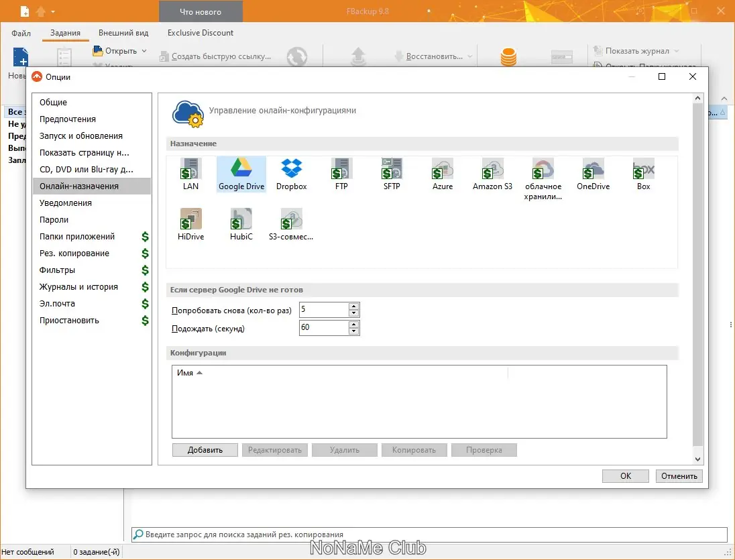Click the options panel scrollbar down arrow
The image size is (735, 560).
point(697,459)
